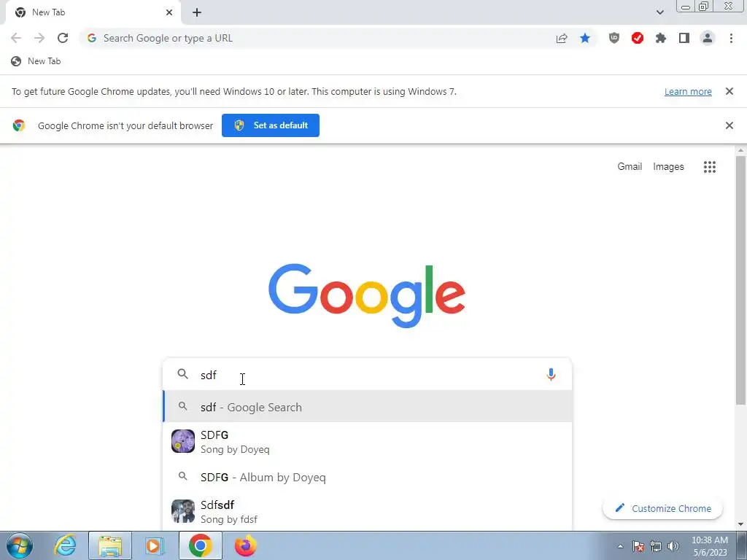Open Firefox from taskbar
Viewport: 747px width, 560px height.
click(x=245, y=545)
